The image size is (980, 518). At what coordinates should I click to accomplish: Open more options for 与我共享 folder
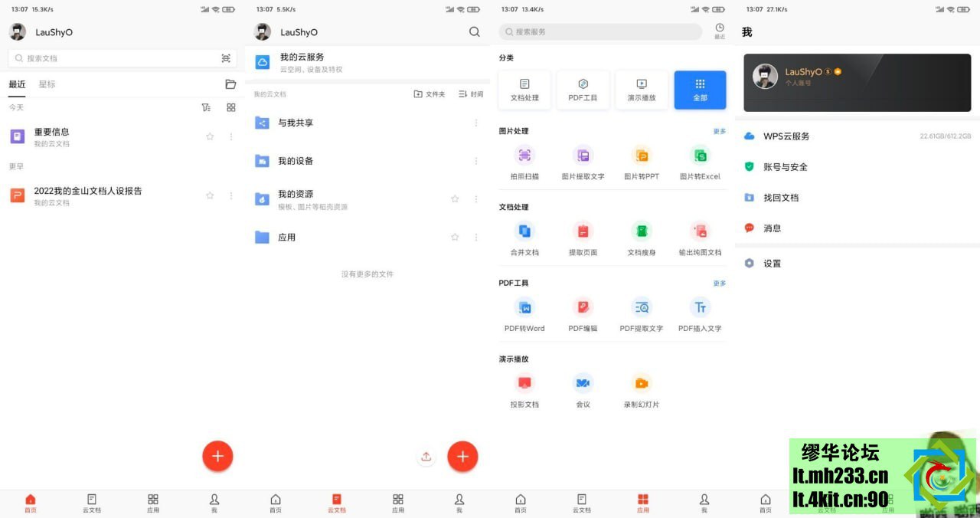pyautogui.click(x=476, y=123)
